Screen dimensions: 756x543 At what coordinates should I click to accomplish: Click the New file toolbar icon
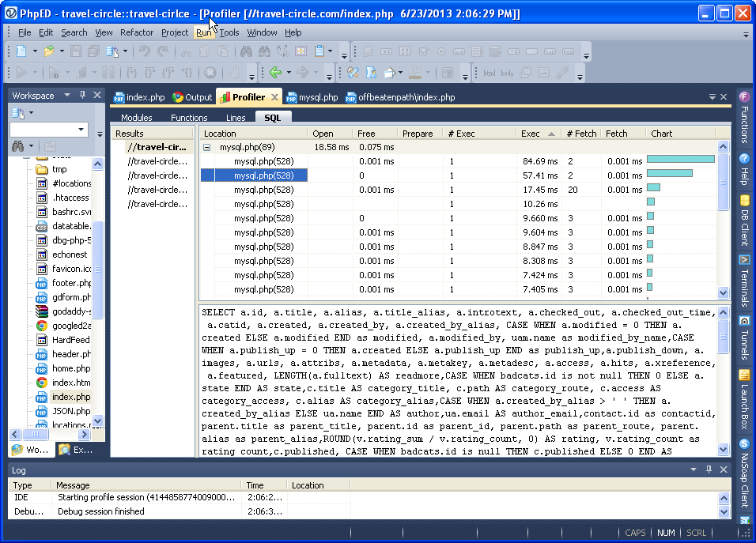point(21,51)
